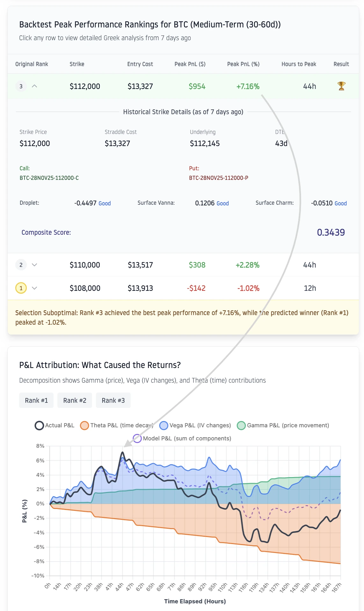364x611 pixels.
Task: Click the purple Model P&L legend circle
Action: coord(137,438)
